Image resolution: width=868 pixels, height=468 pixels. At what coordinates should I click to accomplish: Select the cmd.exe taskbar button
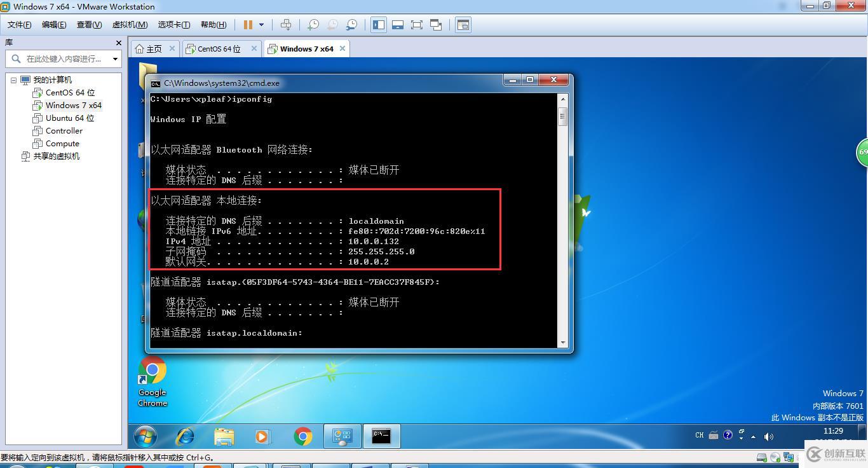381,436
